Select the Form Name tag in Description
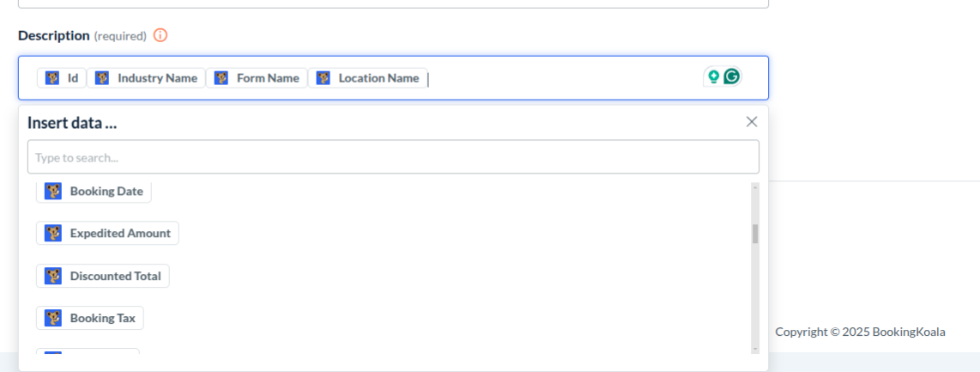This screenshot has width=980, height=372. click(x=267, y=78)
